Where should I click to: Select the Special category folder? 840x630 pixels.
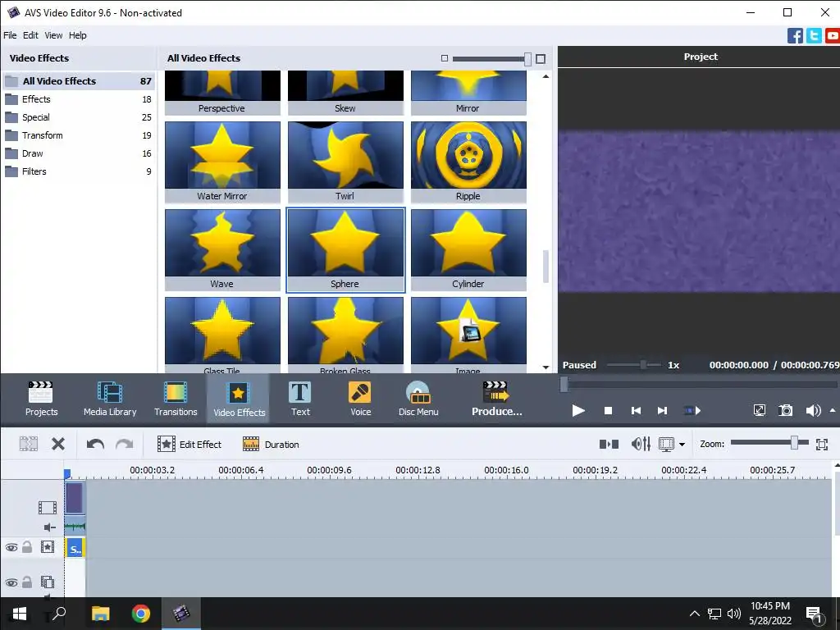click(x=78, y=117)
